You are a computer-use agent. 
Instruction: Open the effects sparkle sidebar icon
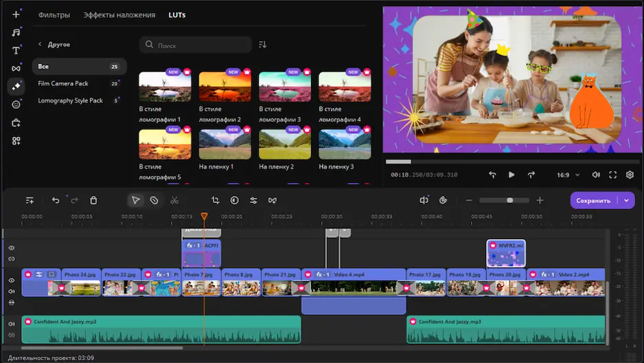point(16,87)
